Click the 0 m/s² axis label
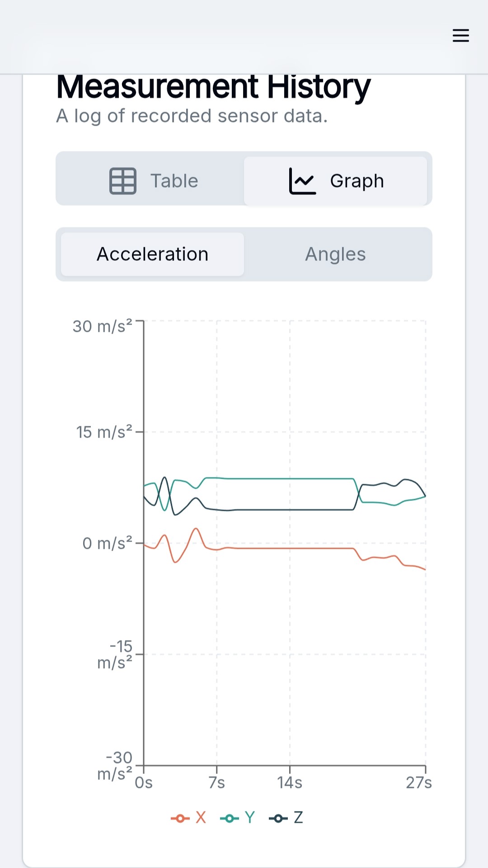This screenshot has width=488, height=868. click(x=107, y=543)
